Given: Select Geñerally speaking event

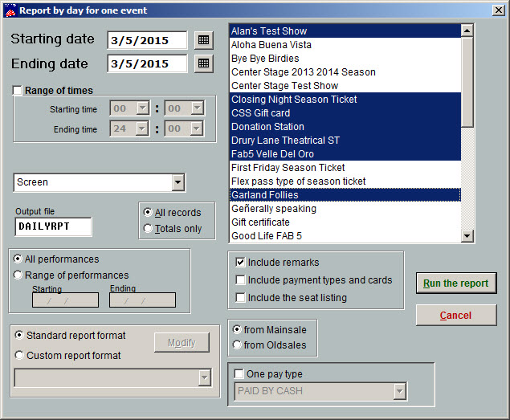Looking at the screenshot, I should tap(345, 209).
